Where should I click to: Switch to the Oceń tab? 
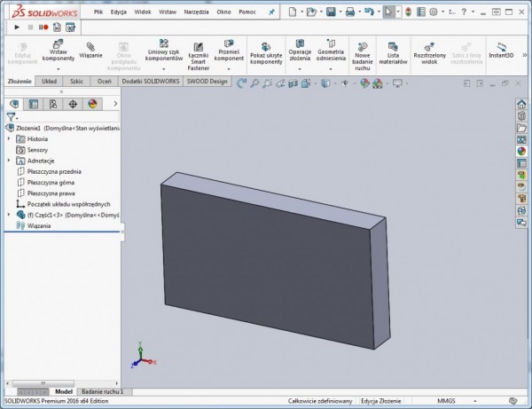(x=104, y=81)
